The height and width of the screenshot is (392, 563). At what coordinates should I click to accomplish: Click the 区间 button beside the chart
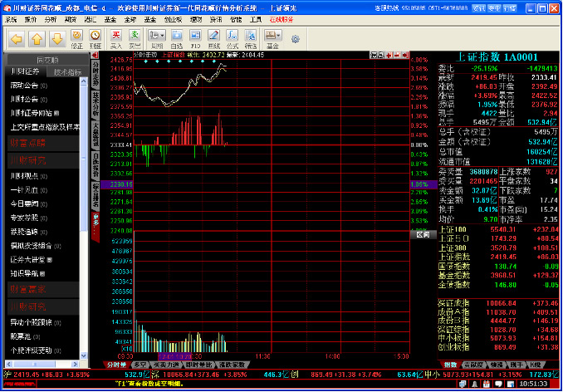coord(423,235)
